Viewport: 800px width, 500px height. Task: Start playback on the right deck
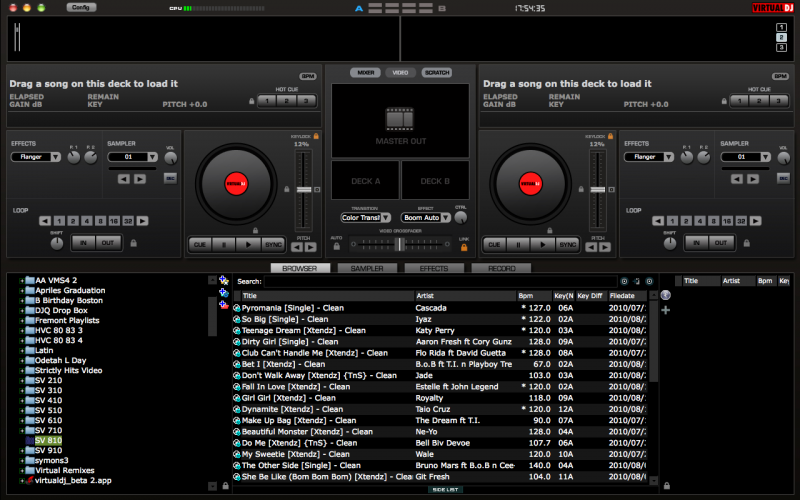[543, 245]
